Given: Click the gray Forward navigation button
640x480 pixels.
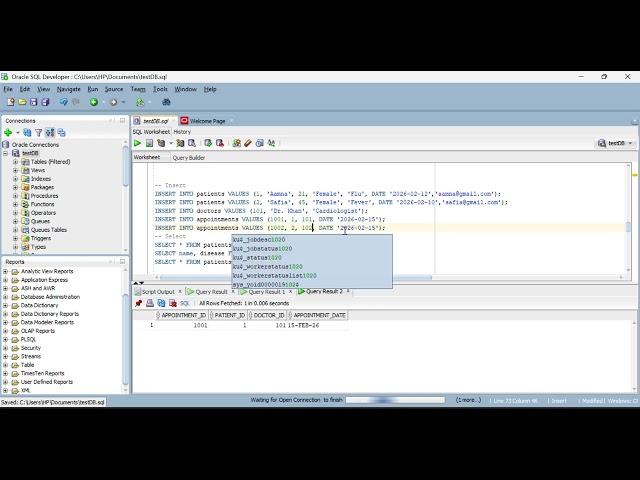Looking at the screenshot, I should [x=113, y=102].
